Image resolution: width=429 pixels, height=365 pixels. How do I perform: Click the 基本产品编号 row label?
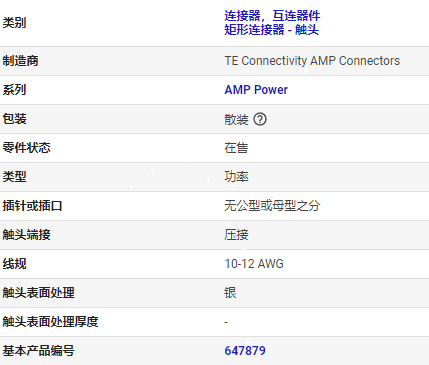click(x=38, y=351)
